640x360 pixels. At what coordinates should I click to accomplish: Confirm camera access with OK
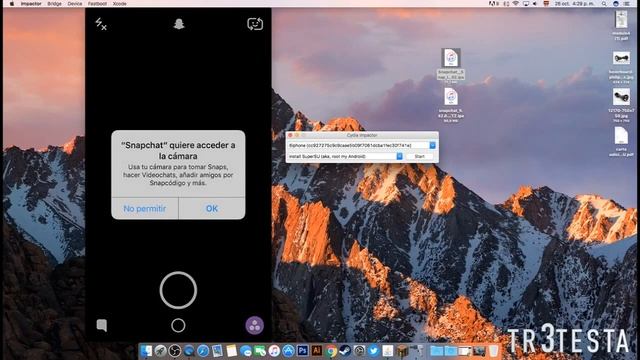pos(212,209)
